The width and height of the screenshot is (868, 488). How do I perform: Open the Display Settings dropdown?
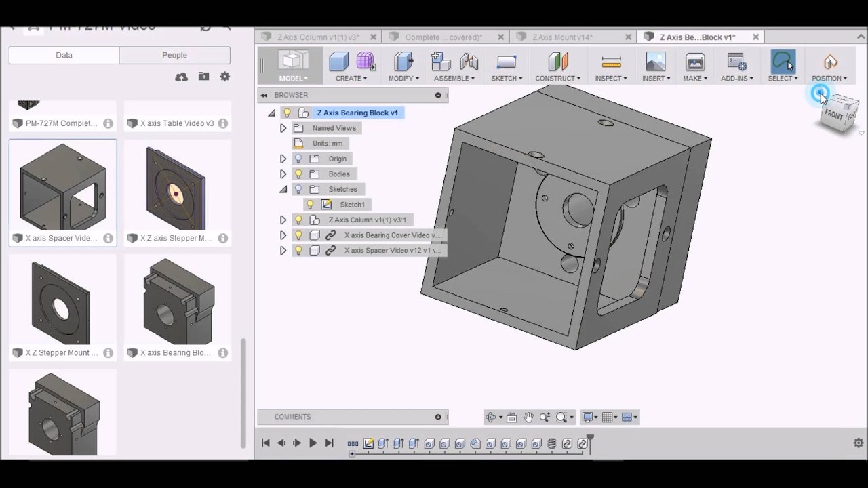click(590, 418)
